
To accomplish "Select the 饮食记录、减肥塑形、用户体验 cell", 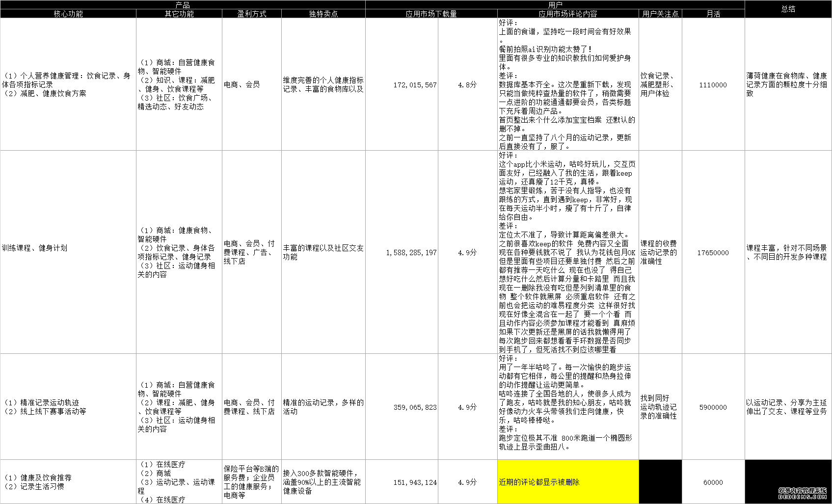I will [x=660, y=84].
